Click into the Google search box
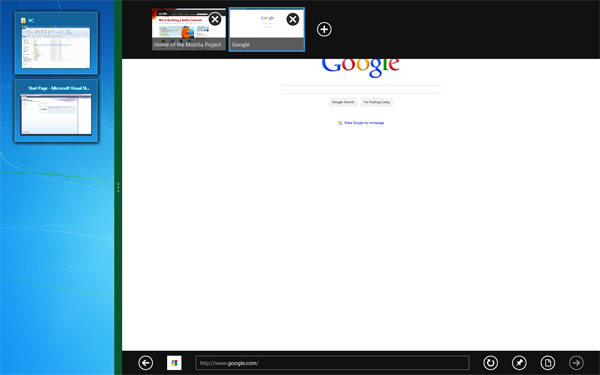600x375 pixels. [x=361, y=89]
